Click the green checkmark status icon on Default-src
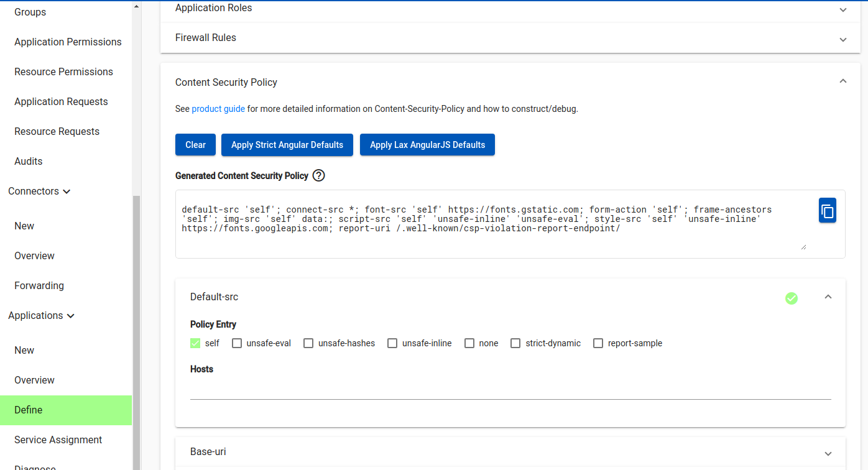Viewport: 868px width, 470px height. pos(791,298)
